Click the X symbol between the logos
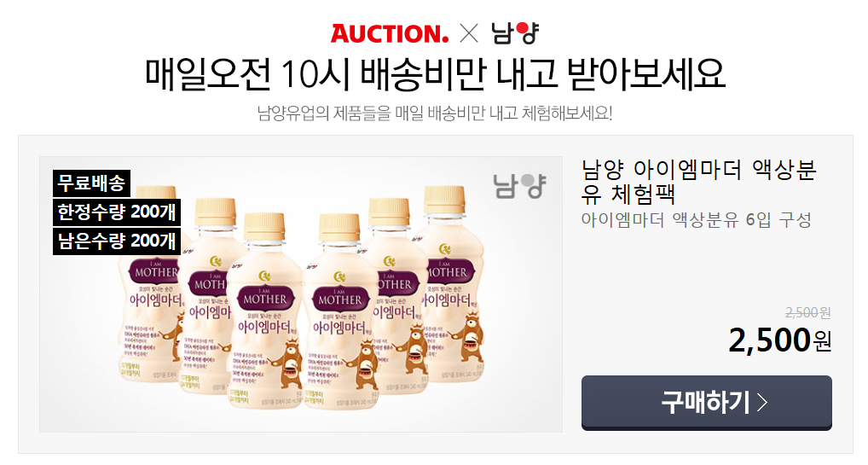This screenshot has width=868, height=465. coord(470,34)
